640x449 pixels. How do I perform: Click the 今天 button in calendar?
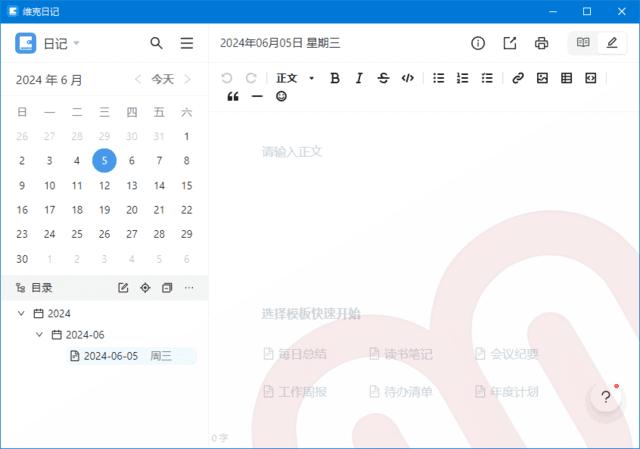coord(162,79)
